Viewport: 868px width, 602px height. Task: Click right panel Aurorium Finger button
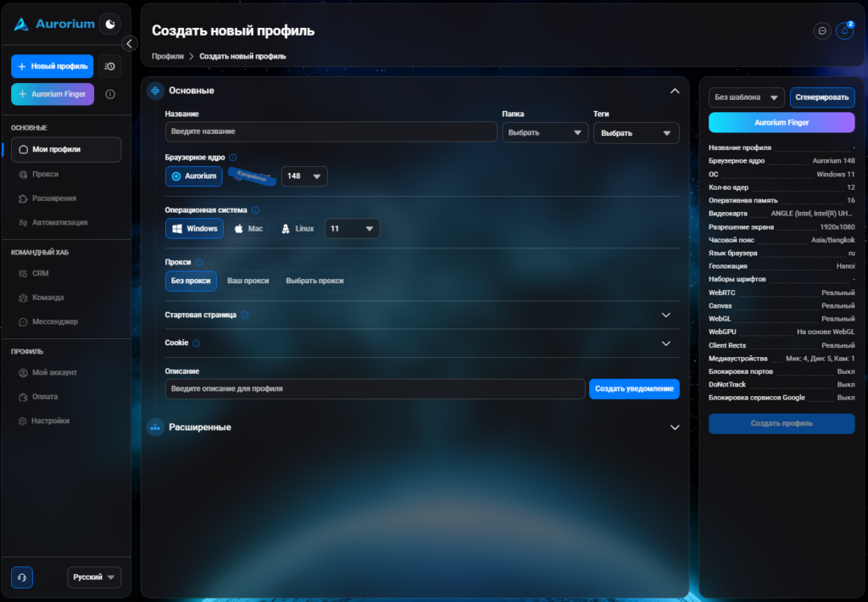click(782, 122)
